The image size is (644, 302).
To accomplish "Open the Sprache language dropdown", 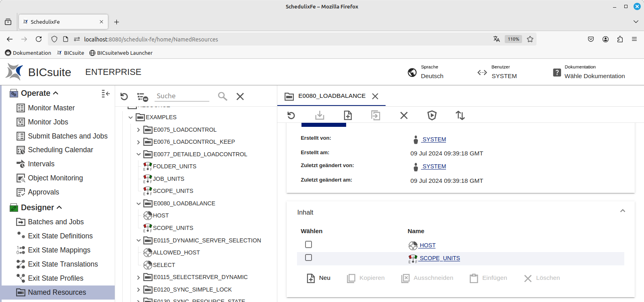I will [x=432, y=76].
